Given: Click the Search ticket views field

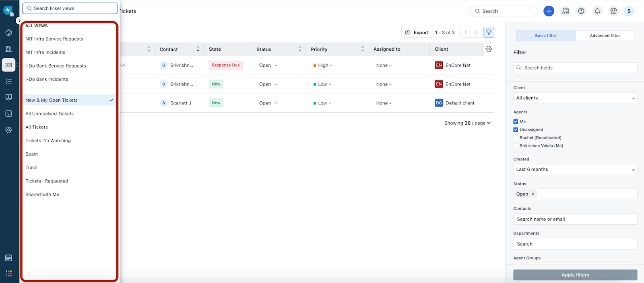Looking at the screenshot, I should tap(70, 8).
